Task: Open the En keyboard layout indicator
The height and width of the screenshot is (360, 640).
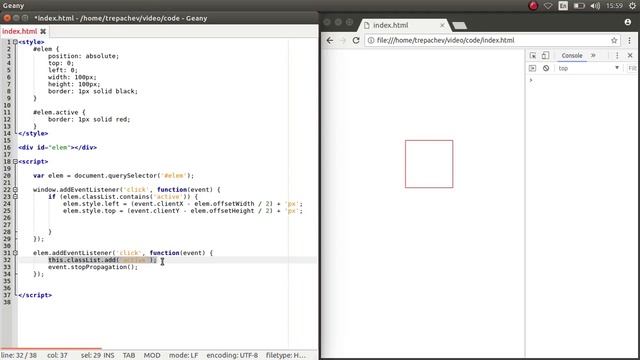Action: [563, 6]
